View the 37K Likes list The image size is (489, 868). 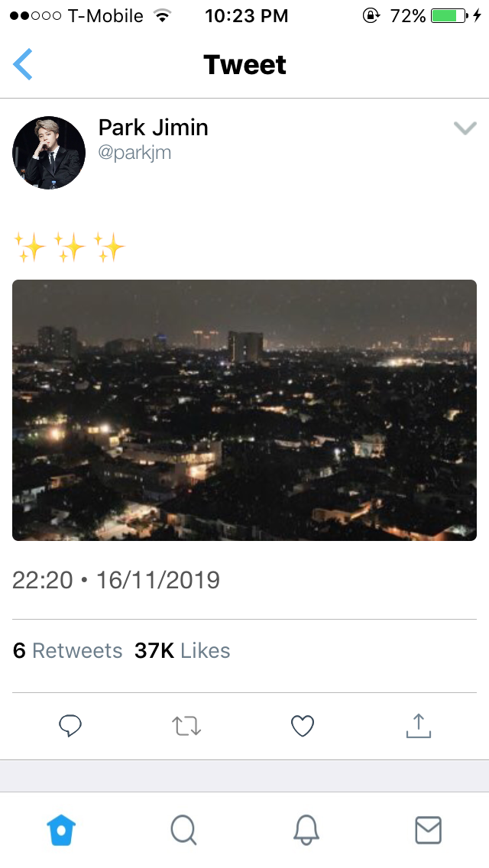pyautogui.click(x=182, y=651)
